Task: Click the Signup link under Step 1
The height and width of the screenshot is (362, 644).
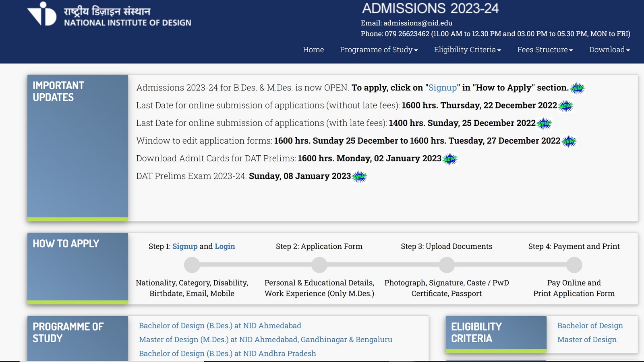Action: tap(185, 246)
